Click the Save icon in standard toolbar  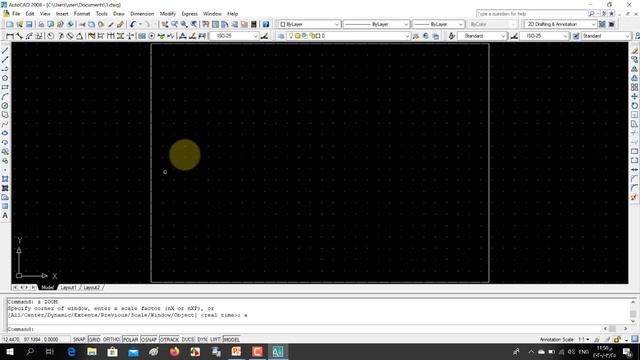(29, 24)
